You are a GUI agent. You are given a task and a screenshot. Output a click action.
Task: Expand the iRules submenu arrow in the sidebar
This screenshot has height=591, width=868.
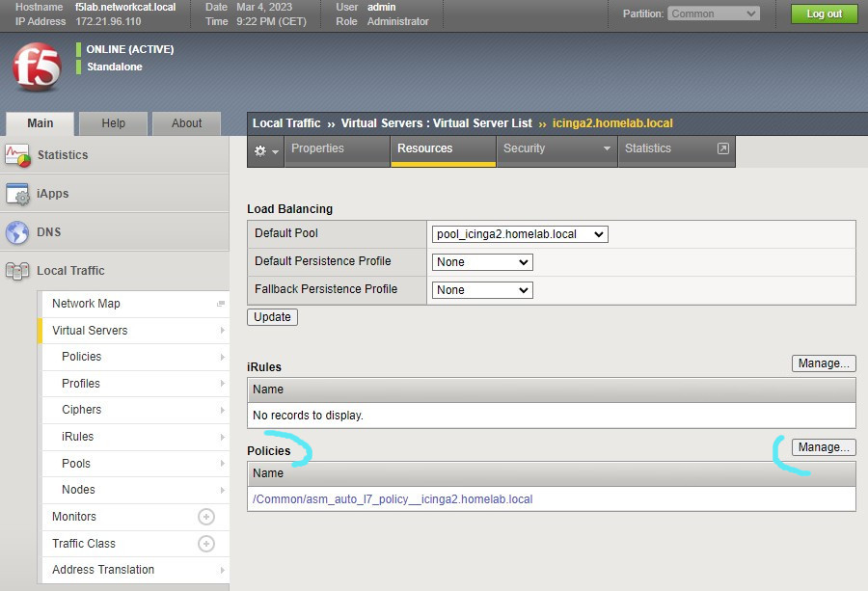[222, 437]
